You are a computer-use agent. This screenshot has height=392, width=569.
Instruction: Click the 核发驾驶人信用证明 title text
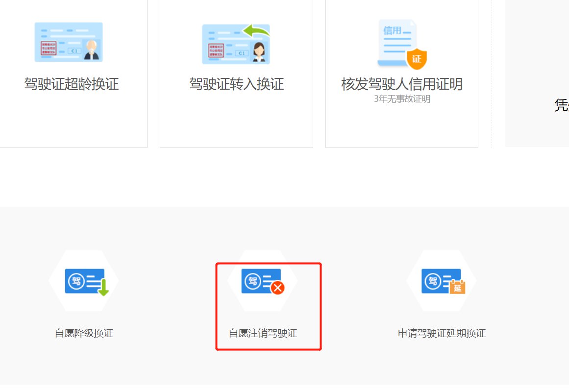pos(402,84)
